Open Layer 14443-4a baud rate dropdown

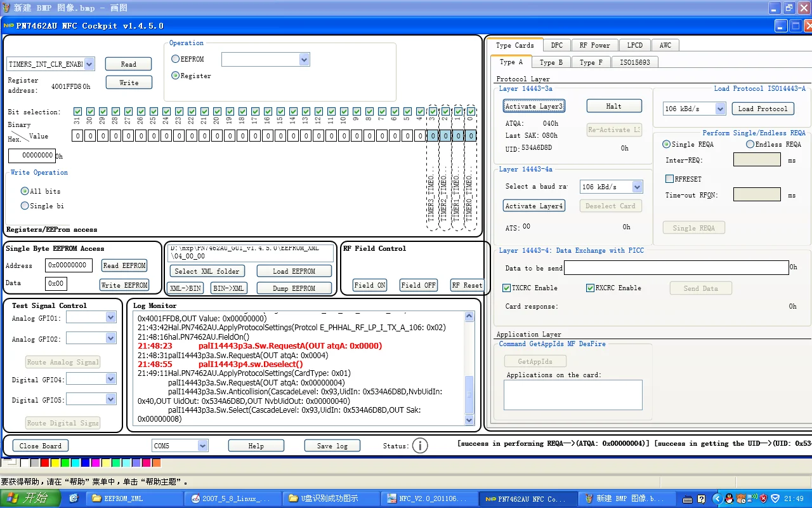tap(637, 187)
